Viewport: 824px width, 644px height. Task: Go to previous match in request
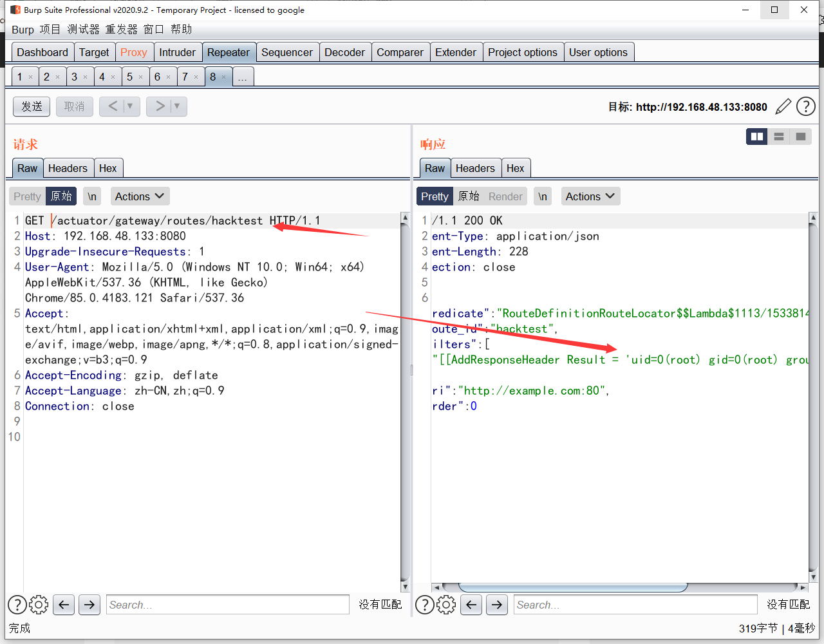64,605
